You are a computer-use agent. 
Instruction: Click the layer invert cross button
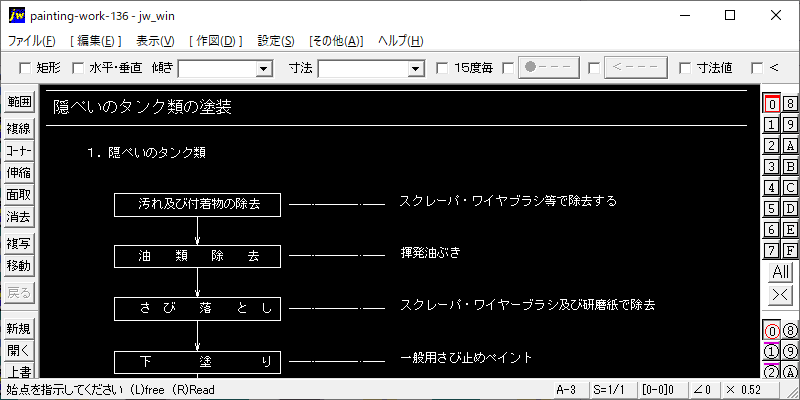pyautogui.click(x=781, y=294)
